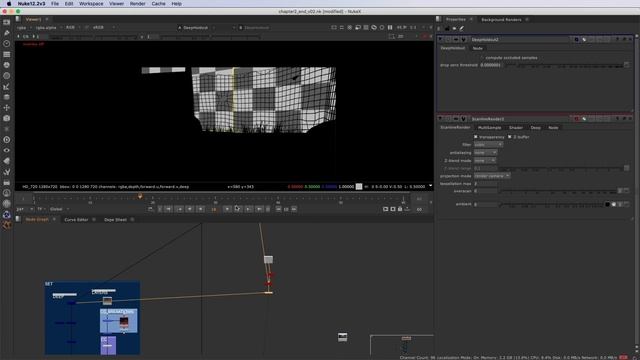
Task: Open the Global frame range dropdown
Action: point(59,209)
